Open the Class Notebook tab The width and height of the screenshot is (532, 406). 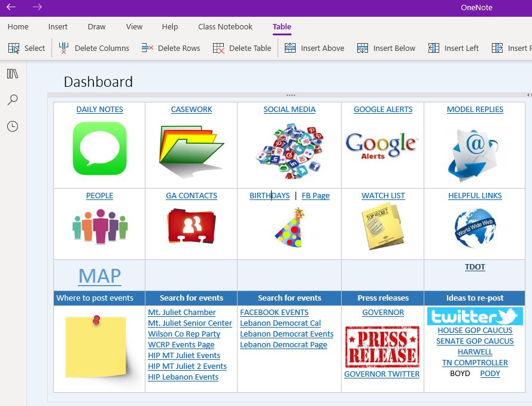225,26
